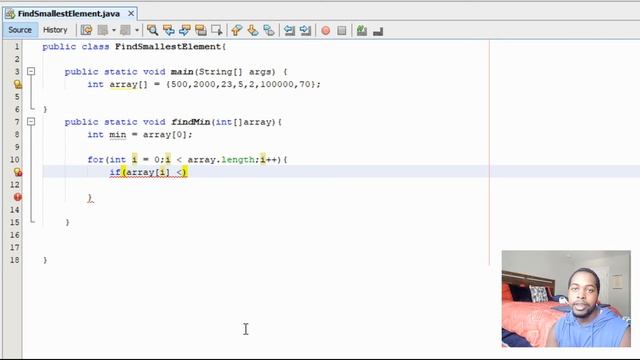
Task: Click the array values {500,2000,23,5,2,100000,70}
Action: (x=241, y=84)
